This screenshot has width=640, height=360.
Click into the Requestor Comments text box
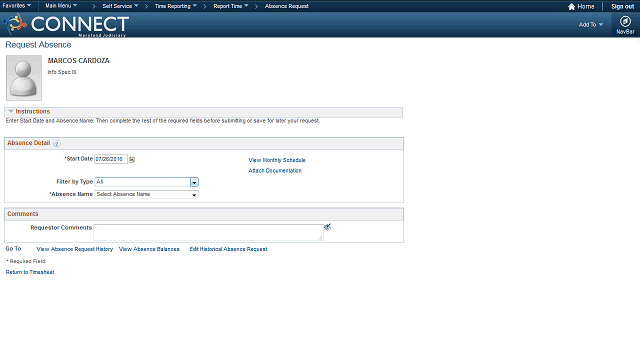(209, 232)
